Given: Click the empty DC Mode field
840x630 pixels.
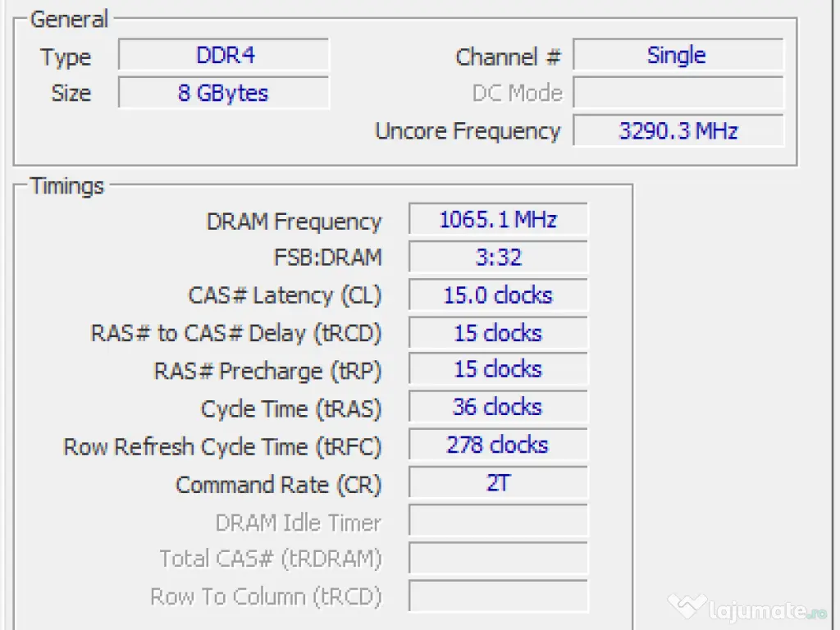Looking at the screenshot, I should click(x=678, y=93).
